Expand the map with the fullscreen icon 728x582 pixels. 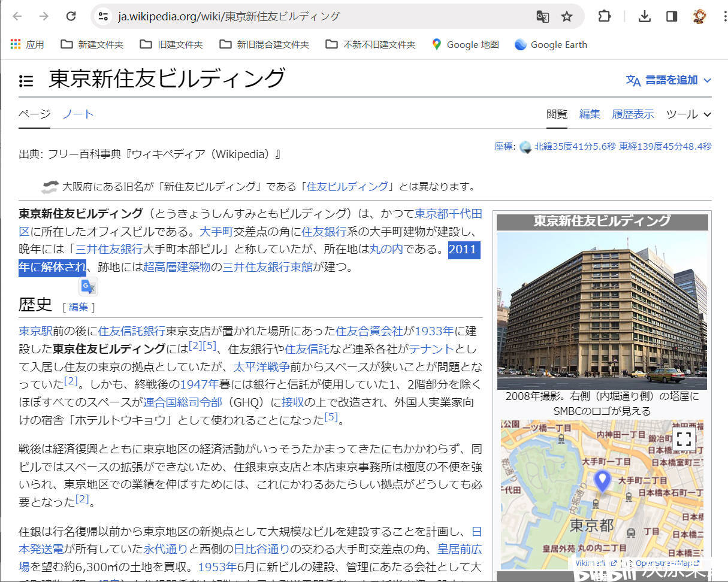684,439
